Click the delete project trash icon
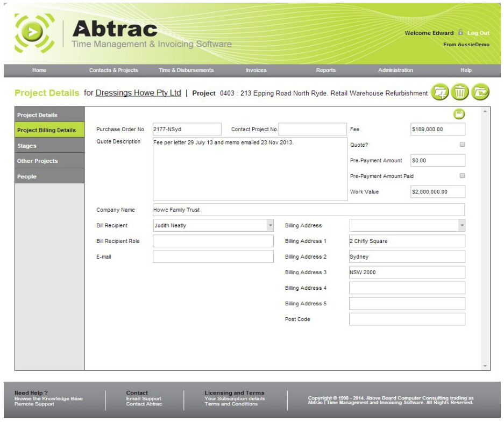 [x=460, y=92]
